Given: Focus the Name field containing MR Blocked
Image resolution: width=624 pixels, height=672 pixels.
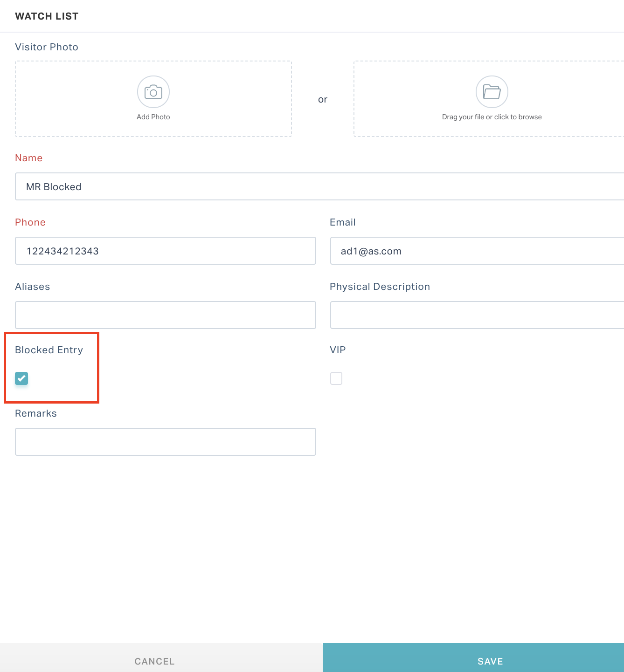Looking at the screenshot, I should 319,186.
